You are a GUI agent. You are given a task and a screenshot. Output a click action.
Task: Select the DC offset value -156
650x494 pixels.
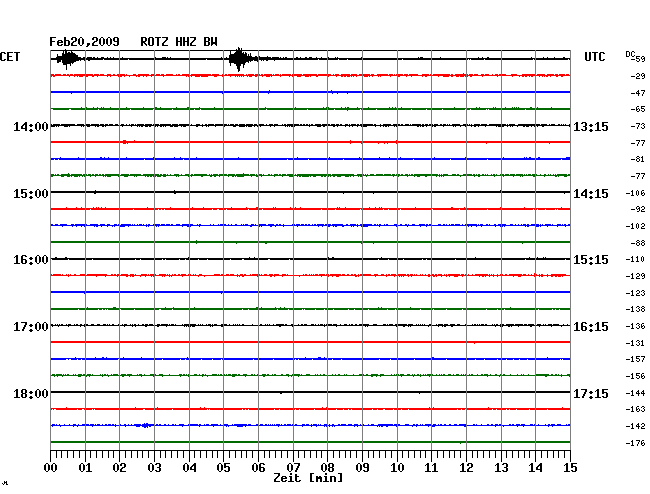pyautogui.click(x=635, y=376)
